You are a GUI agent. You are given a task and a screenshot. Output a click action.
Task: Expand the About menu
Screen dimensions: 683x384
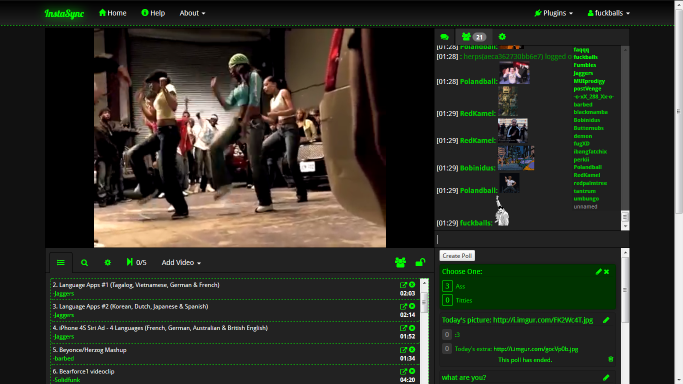tap(192, 13)
